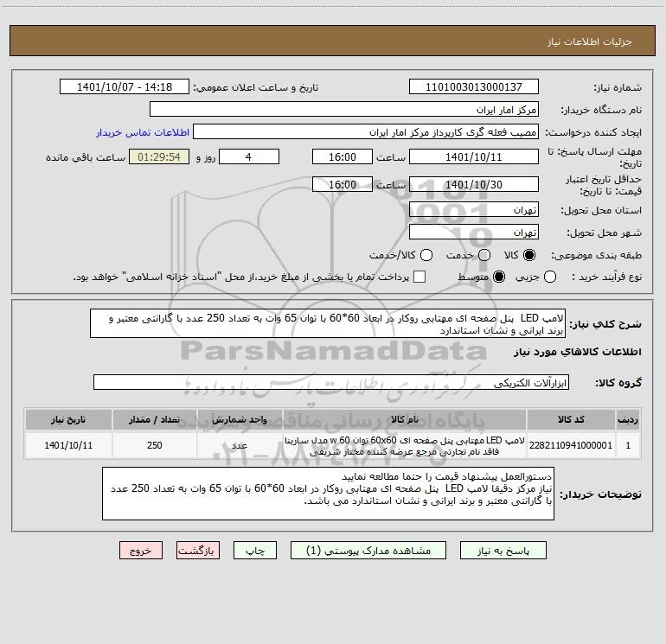Click the پاسخ به نیاز button

pyautogui.click(x=503, y=551)
